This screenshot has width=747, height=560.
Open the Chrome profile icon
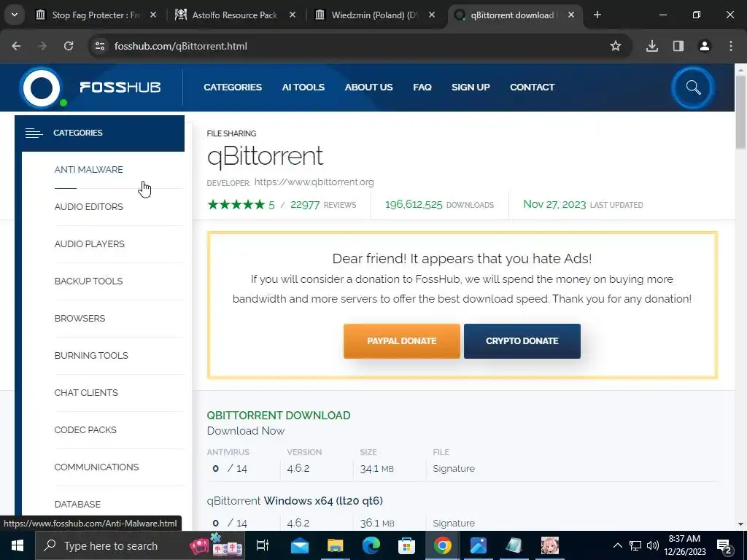pos(705,46)
